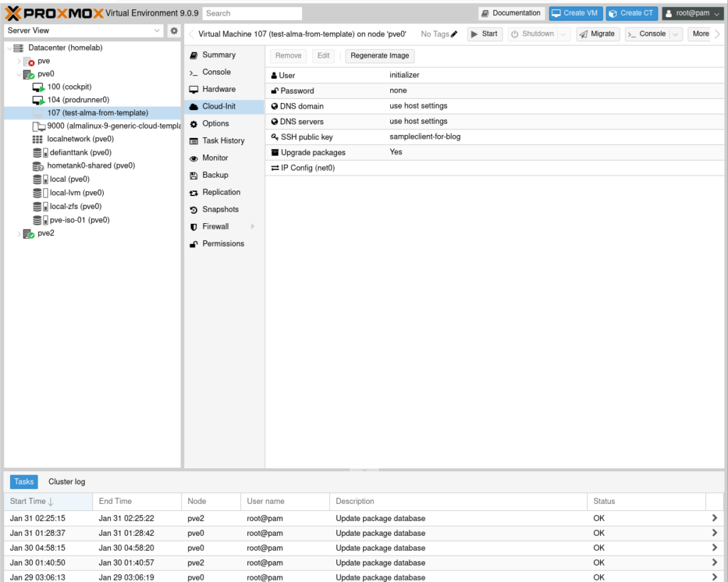Screen dimensions: 728x582
Task: Open Snapshots from the VM side menu
Action: pos(220,210)
